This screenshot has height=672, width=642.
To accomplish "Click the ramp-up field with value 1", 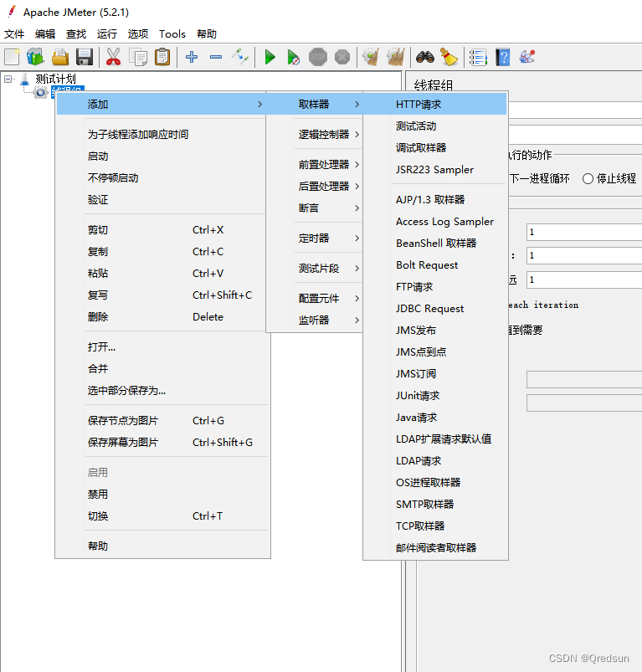I will (583, 256).
